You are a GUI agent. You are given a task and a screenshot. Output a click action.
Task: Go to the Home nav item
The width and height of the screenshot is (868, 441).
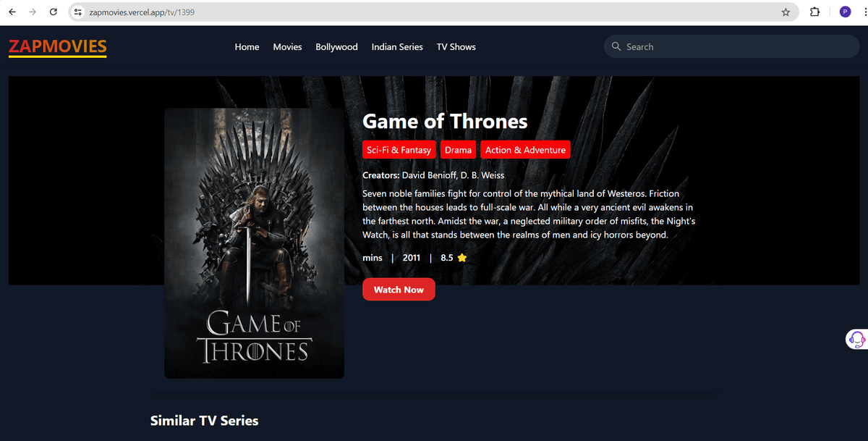pyautogui.click(x=247, y=47)
